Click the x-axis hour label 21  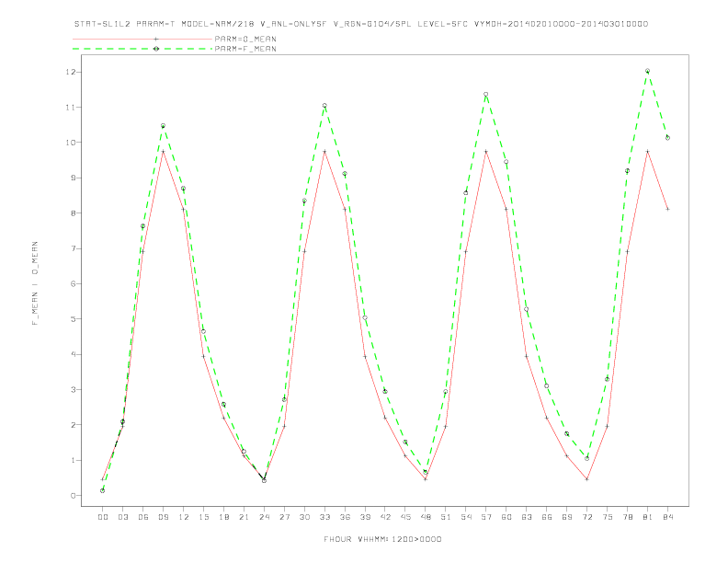244,517
